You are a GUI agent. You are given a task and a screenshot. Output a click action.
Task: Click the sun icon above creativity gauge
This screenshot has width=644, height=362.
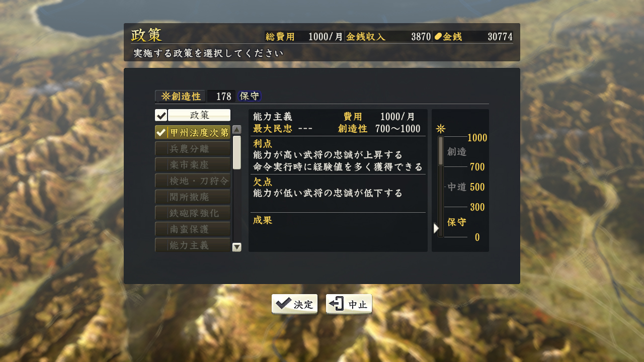[x=441, y=128]
